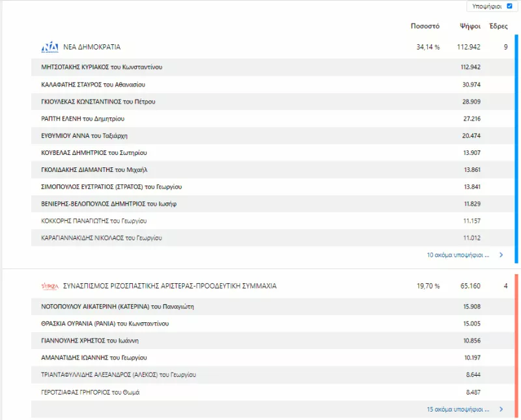Viewport: 521px width, 420px height.
Task: Select candidate ΓΙΑΝΝΟΥΛΗΣ ΧΡΗΣΤΟΣ row
Action: pos(272,341)
